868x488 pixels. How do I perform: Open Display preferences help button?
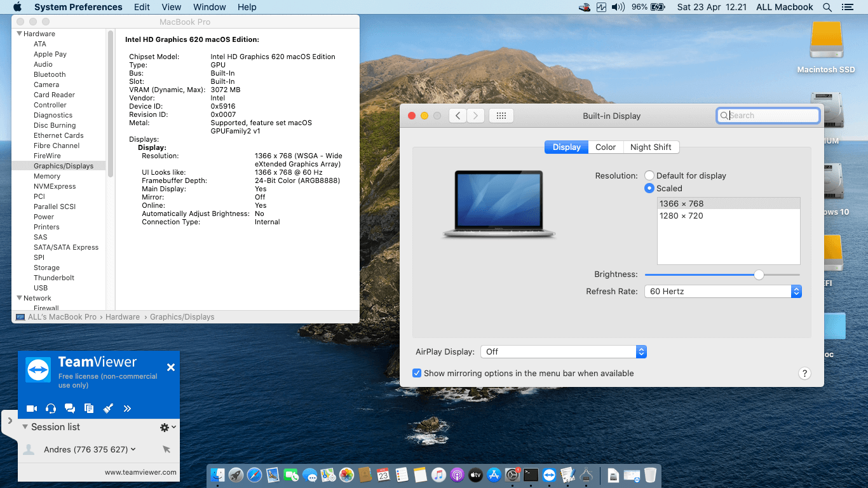tap(804, 373)
